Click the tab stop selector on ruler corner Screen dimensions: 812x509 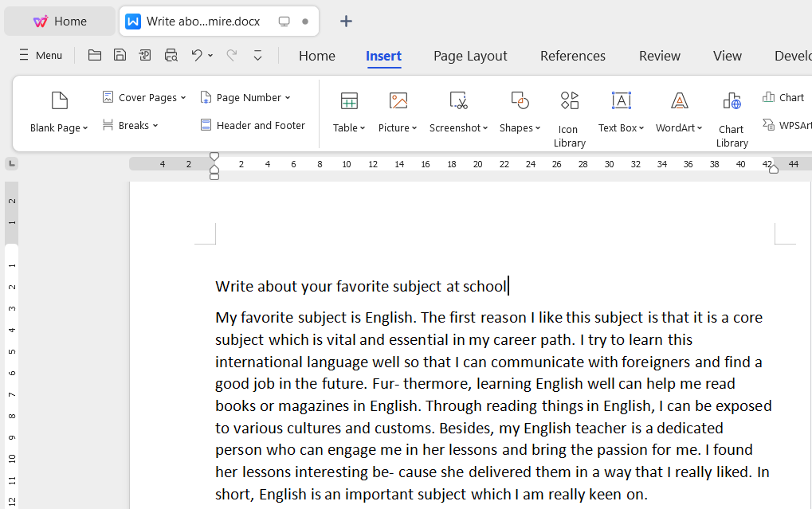tap(11, 164)
